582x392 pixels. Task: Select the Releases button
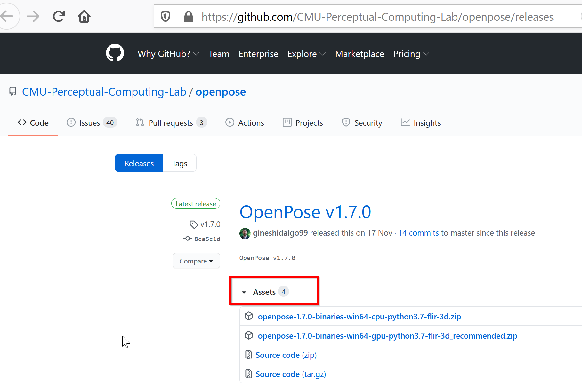click(139, 163)
